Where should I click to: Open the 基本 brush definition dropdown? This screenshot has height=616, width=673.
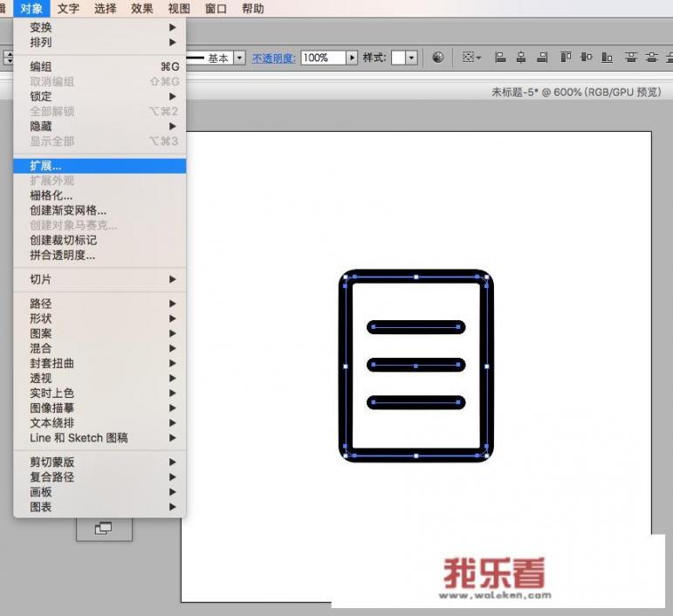(x=239, y=58)
